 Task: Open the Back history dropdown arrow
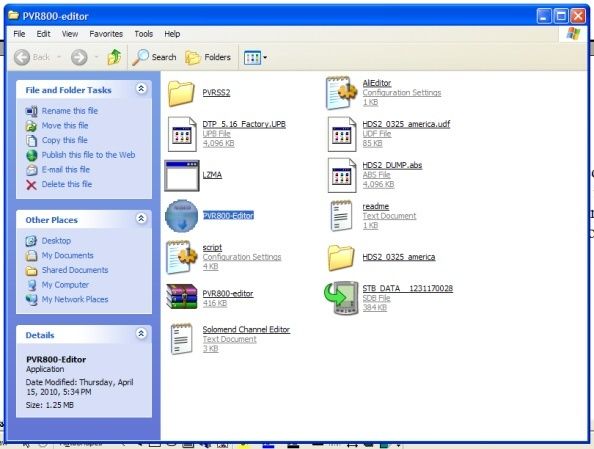click(59, 57)
